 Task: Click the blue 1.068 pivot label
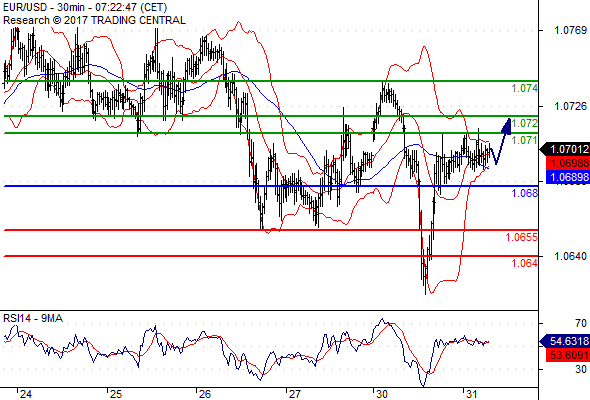(x=525, y=193)
